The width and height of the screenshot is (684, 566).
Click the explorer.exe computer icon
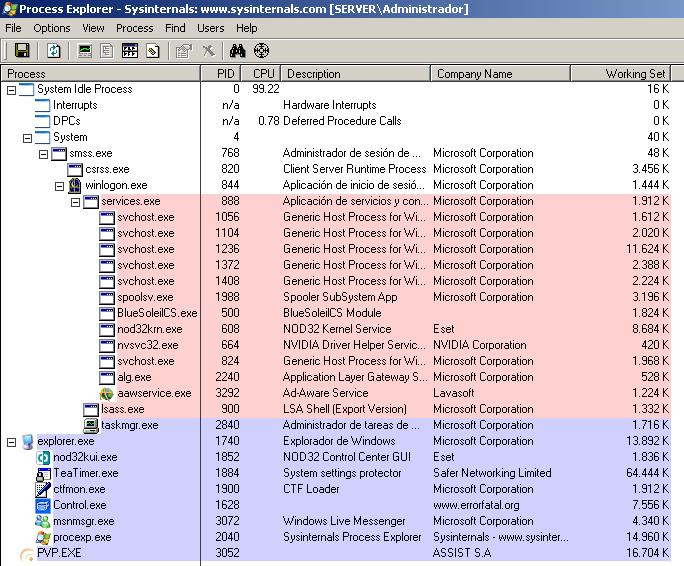pos(27,442)
